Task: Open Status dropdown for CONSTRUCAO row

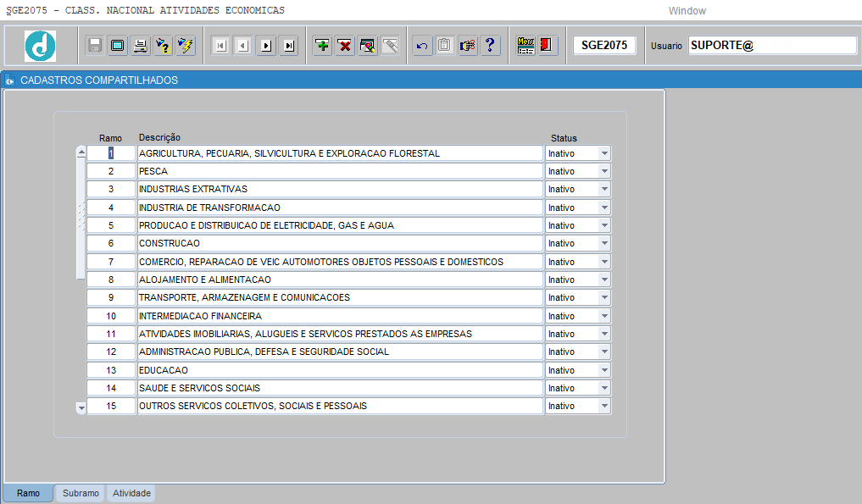Action: pyautogui.click(x=604, y=243)
